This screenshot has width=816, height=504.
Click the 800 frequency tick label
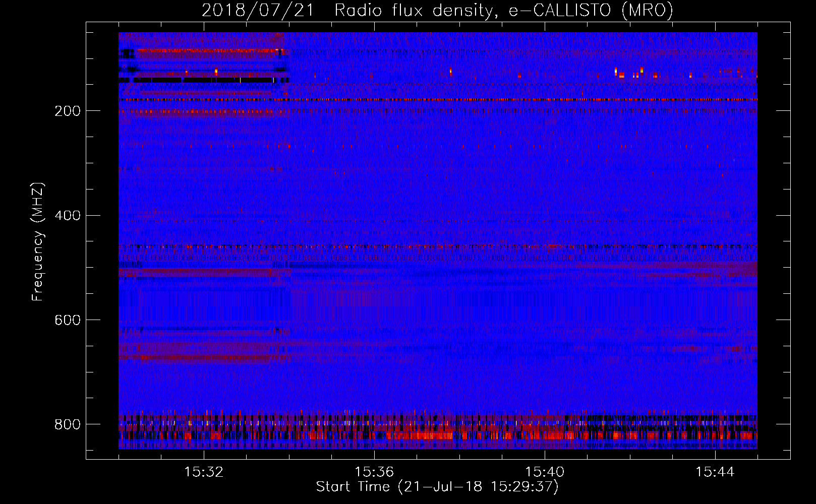click(x=67, y=424)
